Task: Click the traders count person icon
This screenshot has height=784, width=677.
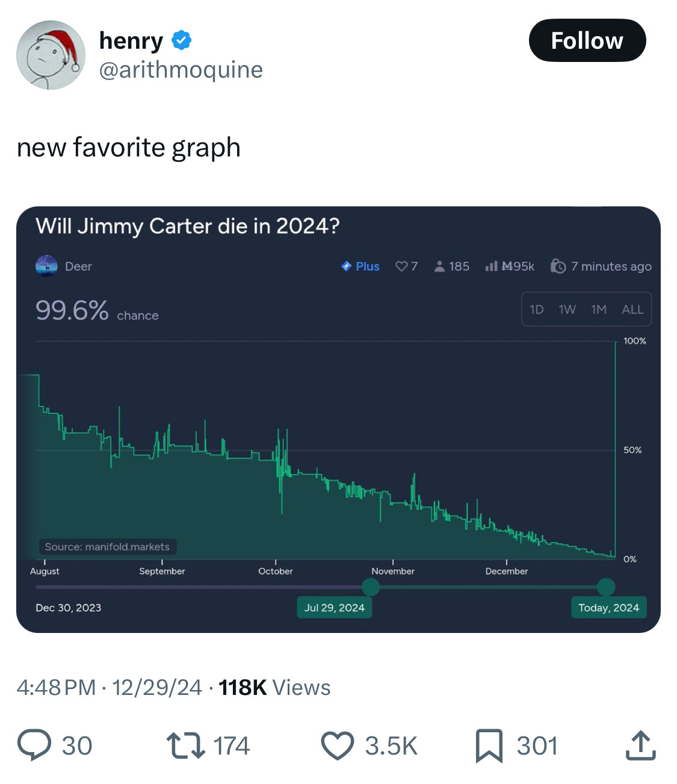Action: coord(439,266)
